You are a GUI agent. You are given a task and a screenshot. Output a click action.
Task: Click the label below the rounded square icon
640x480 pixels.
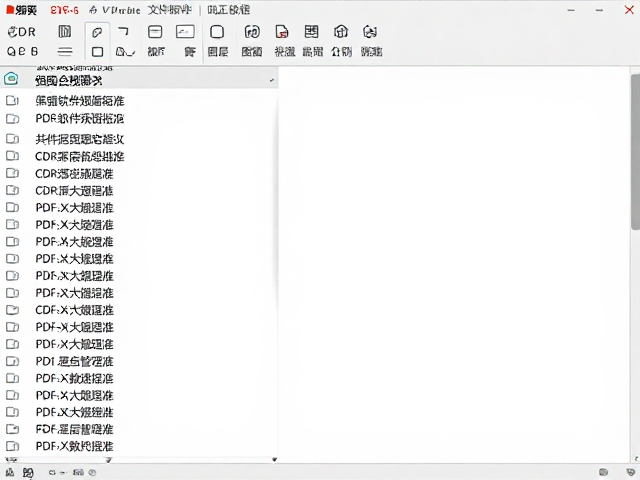pyautogui.click(x=218, y=51)
